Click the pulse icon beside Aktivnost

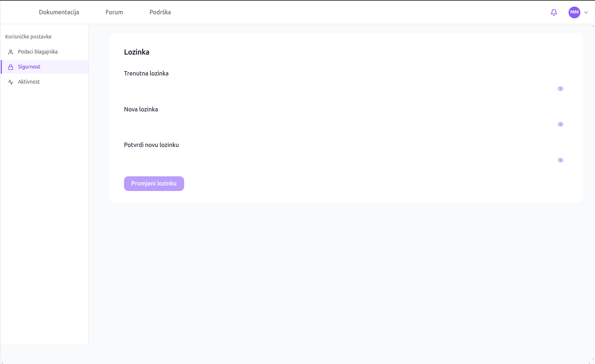click(11, 82)
